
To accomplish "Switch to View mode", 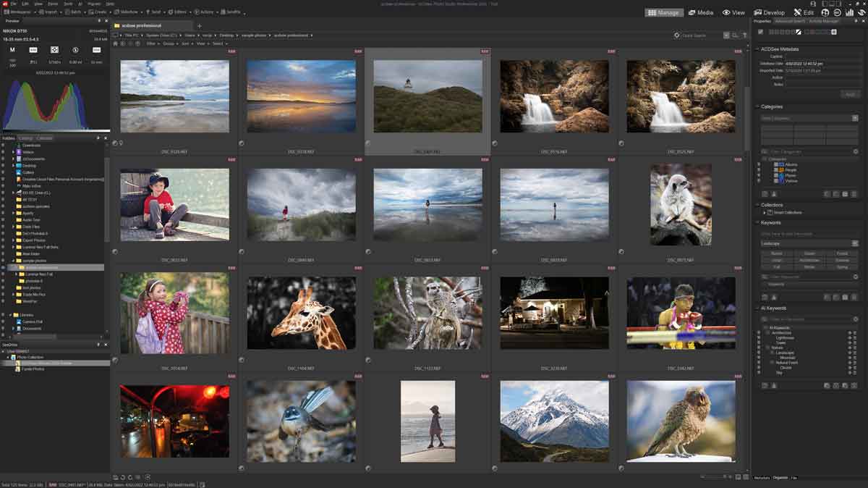I will (x=733, y=12).
